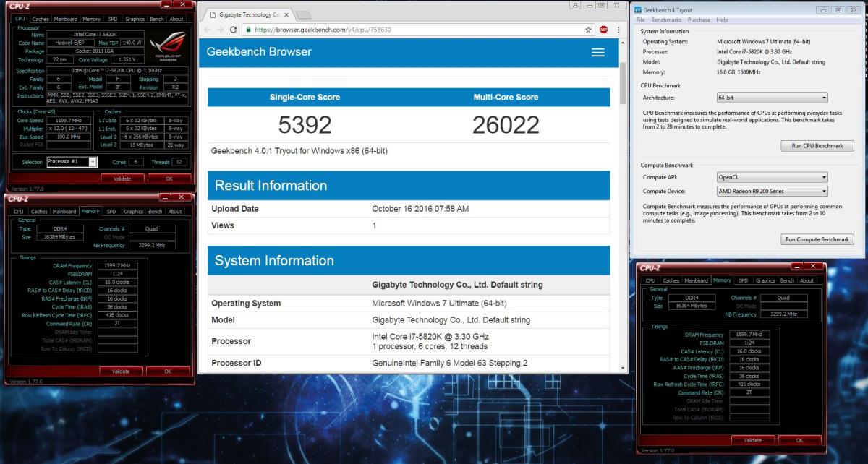
Task: Click DRAM Frequency 1599.7 MHz in bottom-right CPU-Z
Action: [749, 335]
